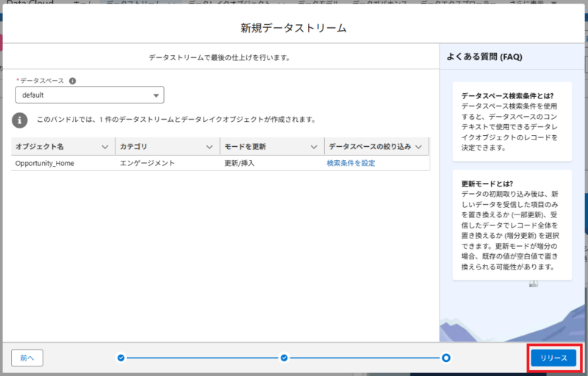Click the current final progress step marker
Viewport: 588px width, 376px height.
(x=446, y=358)
